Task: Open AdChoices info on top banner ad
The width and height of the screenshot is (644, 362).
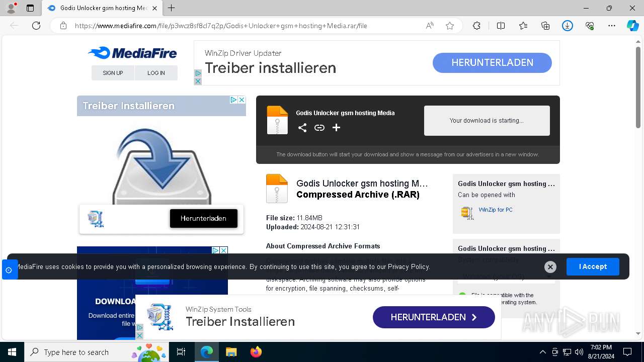Action: point(198,73)
